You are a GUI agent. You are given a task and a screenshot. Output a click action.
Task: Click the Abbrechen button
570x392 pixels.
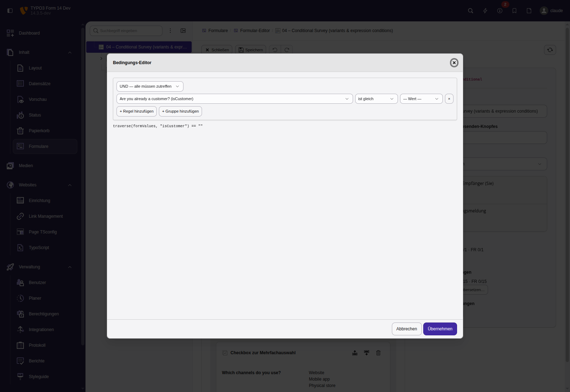click(407, 329)
